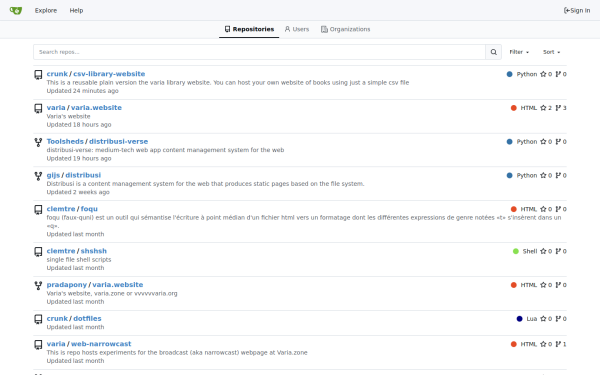
Task: Switch to the Users tab
Action: point(297,29)
